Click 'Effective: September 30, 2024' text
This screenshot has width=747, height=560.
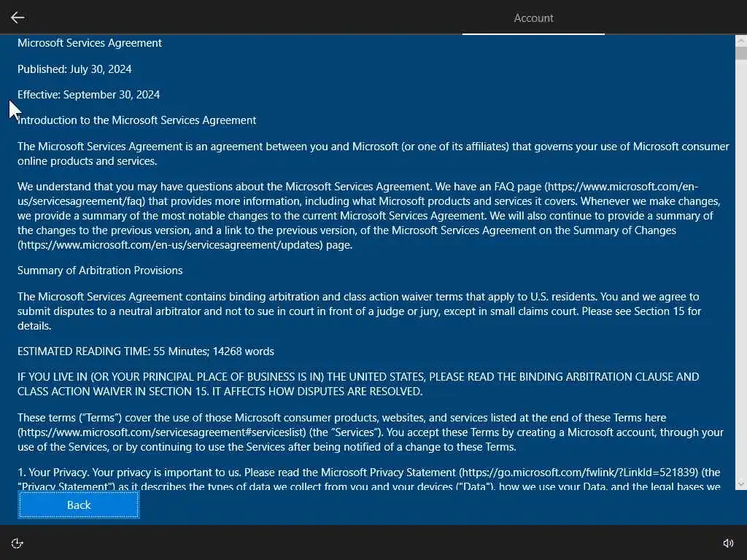(x=88, y=95)
